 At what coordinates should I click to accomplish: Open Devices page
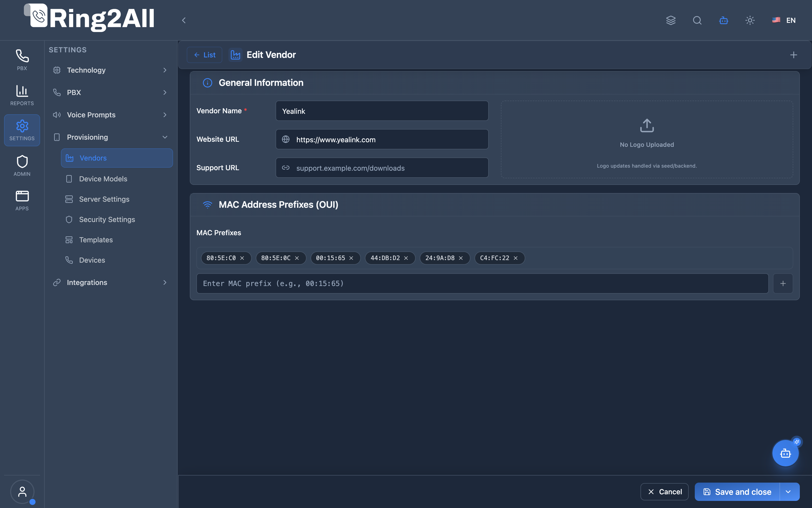[x=117, y=260]
